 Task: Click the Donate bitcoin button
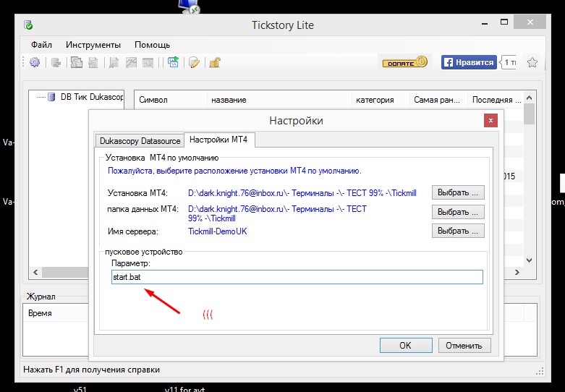click(404, 62)
